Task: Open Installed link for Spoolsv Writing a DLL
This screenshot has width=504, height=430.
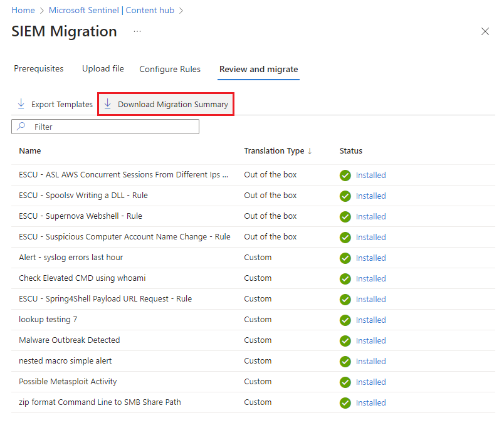Action: click(x=370, y=196)
